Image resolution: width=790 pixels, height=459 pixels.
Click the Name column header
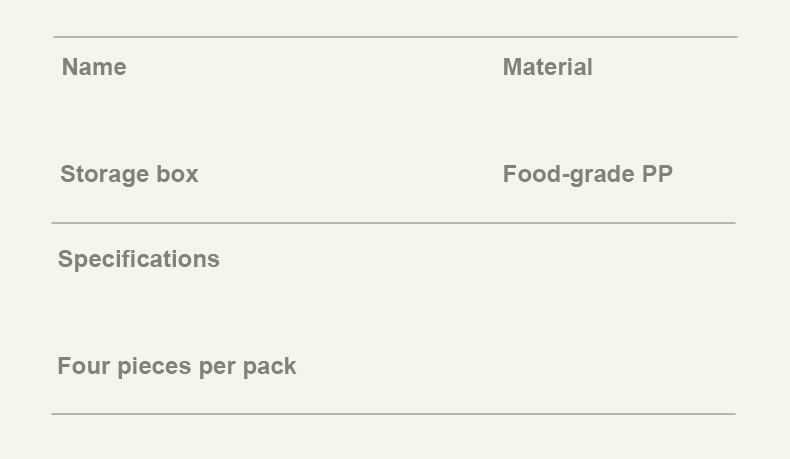[94, 67]
